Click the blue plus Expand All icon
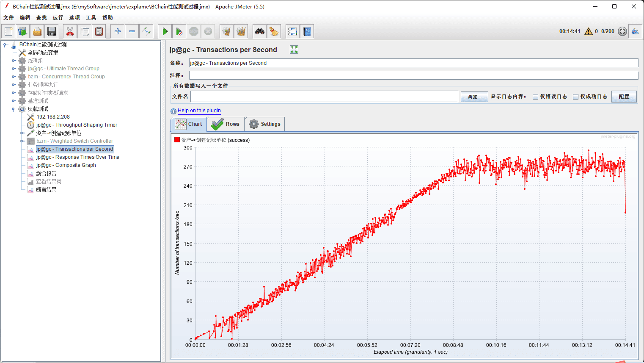 [x=118, y=31]
